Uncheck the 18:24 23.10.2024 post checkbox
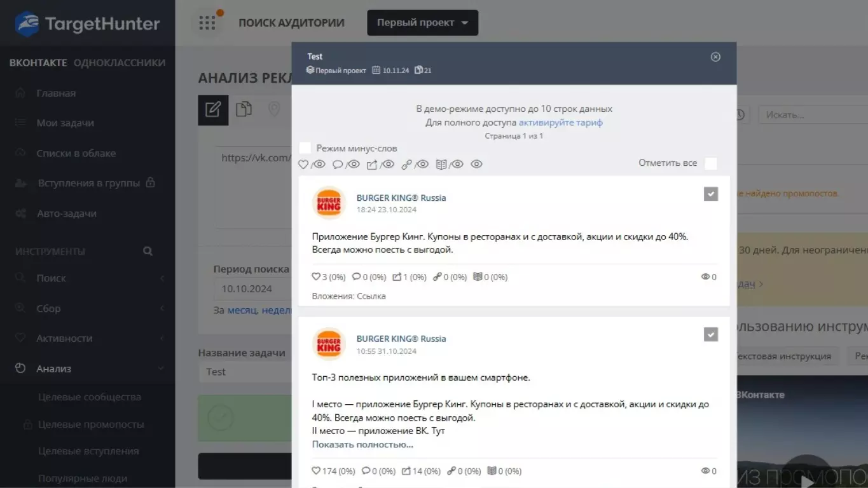This screenshot has height=488, width=868. (x=711, y=194)
